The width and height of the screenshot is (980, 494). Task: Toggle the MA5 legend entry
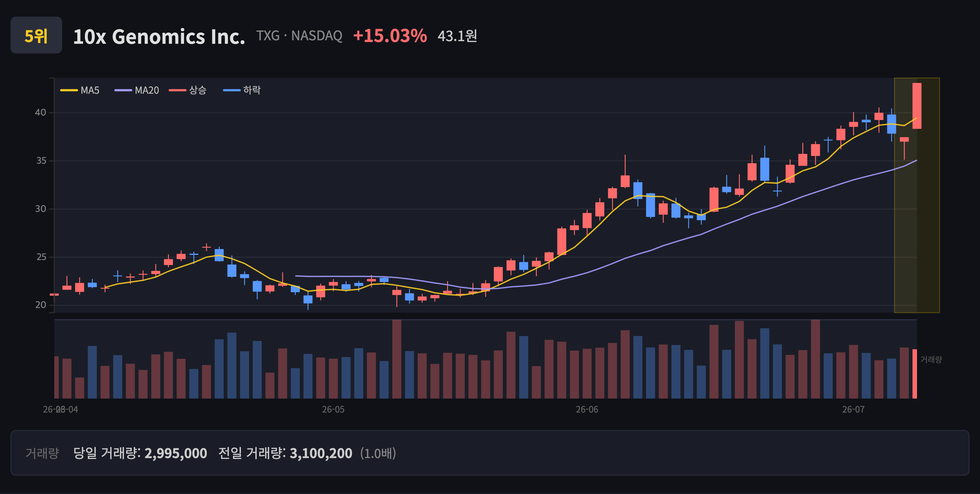[x=80, y=90]
